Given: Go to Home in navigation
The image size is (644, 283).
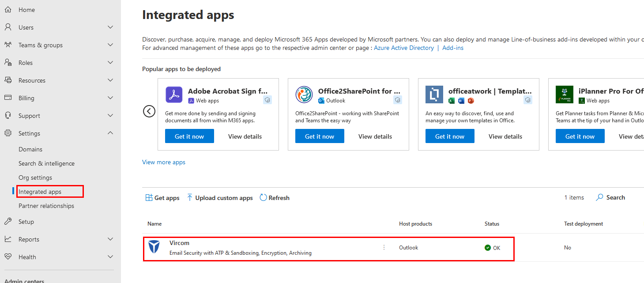Looking at the screenshot, I should (26, 10).
